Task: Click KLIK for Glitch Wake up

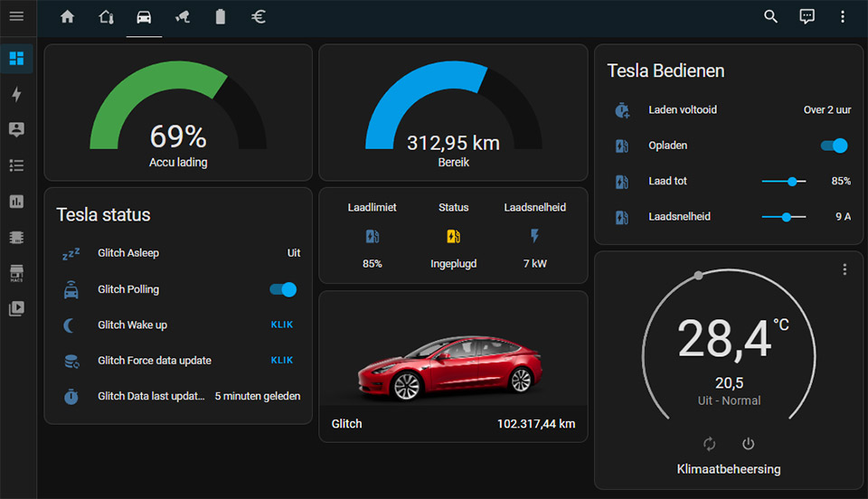Action: tap(282, 325)
